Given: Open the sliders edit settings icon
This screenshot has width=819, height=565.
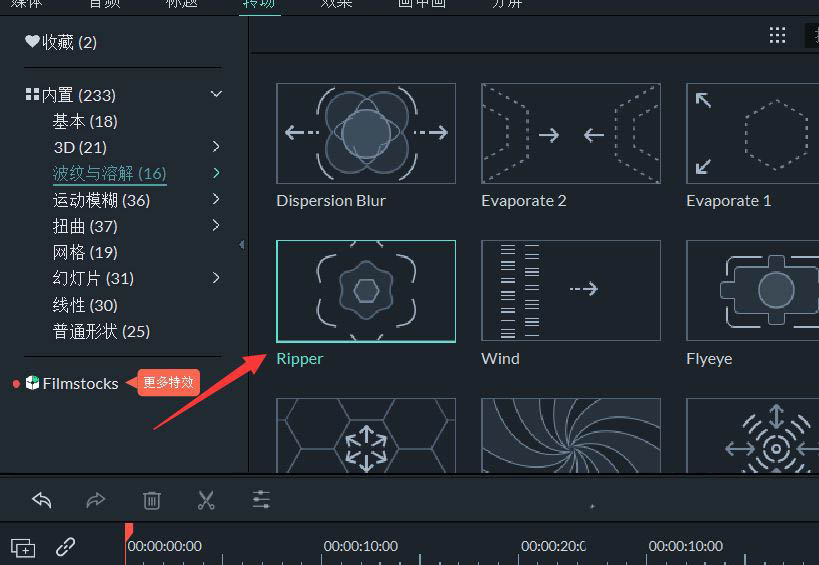Looking at the screenshot, I should tap(261, 500).
